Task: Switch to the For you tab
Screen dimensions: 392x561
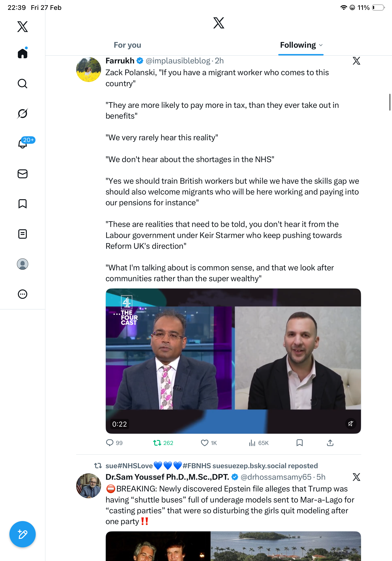Action: click(127, 45)
